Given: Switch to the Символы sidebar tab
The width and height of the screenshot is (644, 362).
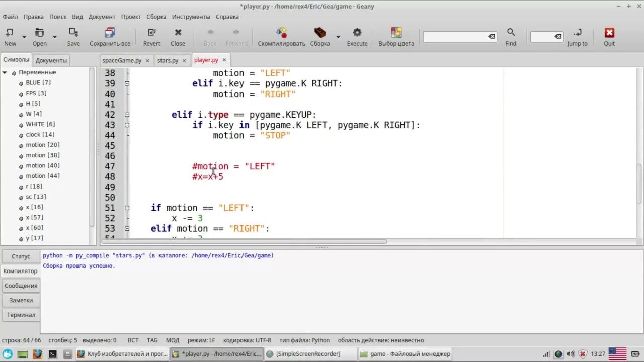Looking at the screenshot, I should pyautogui.click(x=17, y=60).
